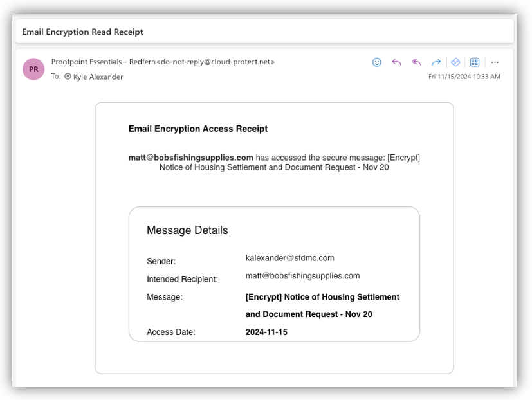Open the apps grid icon
The image size is (532, 400).
pos(475,62)
